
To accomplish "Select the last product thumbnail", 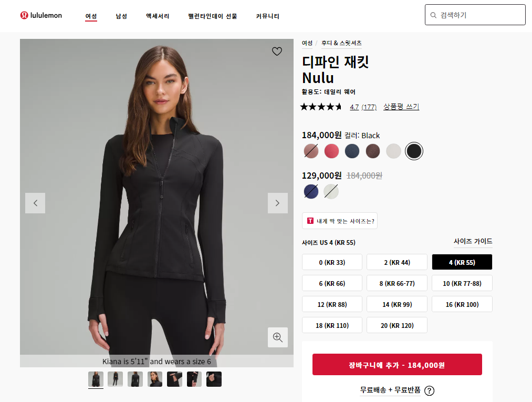I will [x=214, y=379].
